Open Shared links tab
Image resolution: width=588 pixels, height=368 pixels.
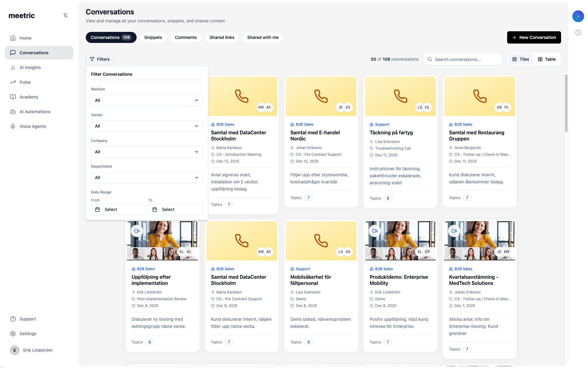(x=222, y=37)
